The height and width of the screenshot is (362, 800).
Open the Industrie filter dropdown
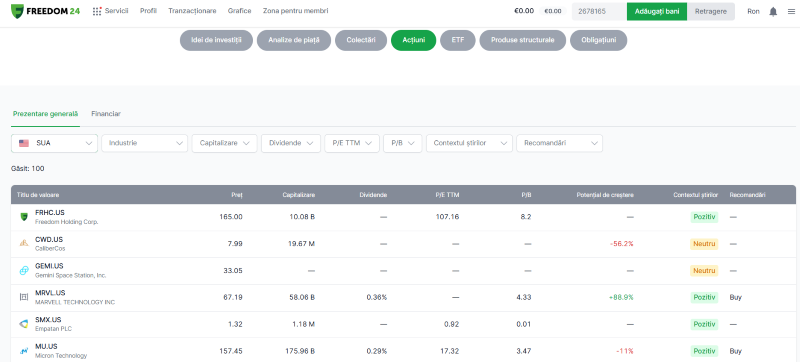pyautogui.click(x=144, y=143)
